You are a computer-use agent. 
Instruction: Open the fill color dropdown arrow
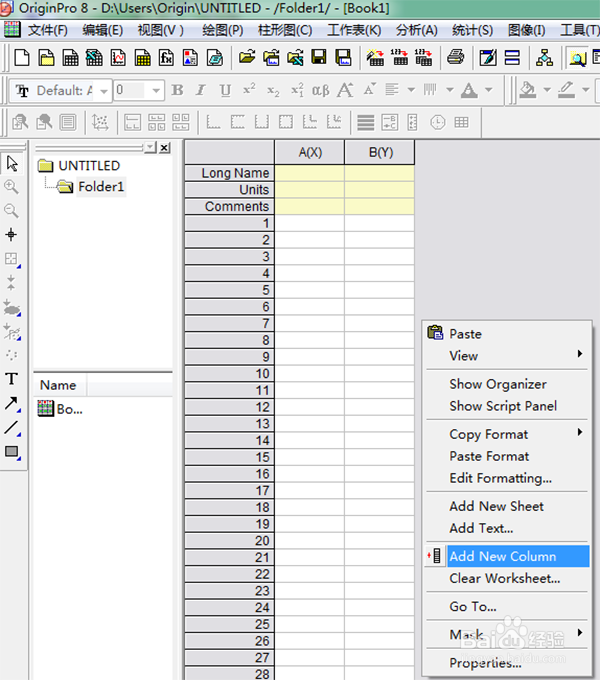tap(547, 90)
